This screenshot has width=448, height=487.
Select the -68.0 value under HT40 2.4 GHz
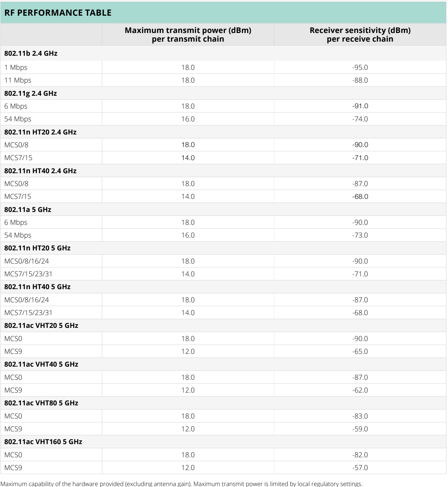tap(360, 197)
